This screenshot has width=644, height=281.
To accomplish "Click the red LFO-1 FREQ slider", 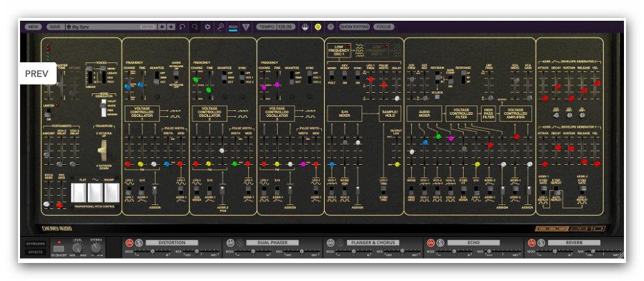I will tap(371, 80).
